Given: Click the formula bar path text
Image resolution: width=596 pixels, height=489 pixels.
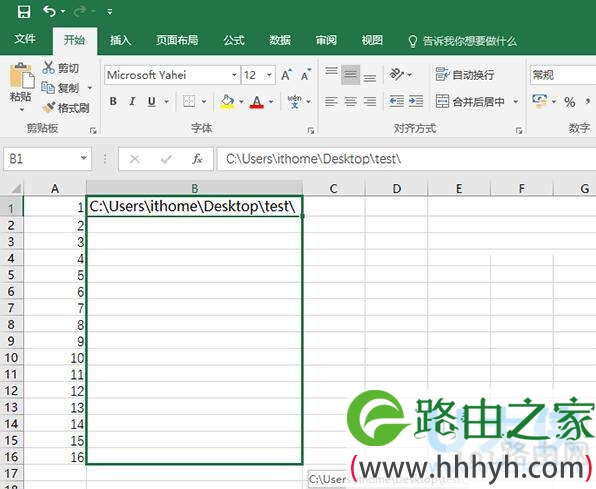Looking at the screenshot, I should (x=313, y=159).
